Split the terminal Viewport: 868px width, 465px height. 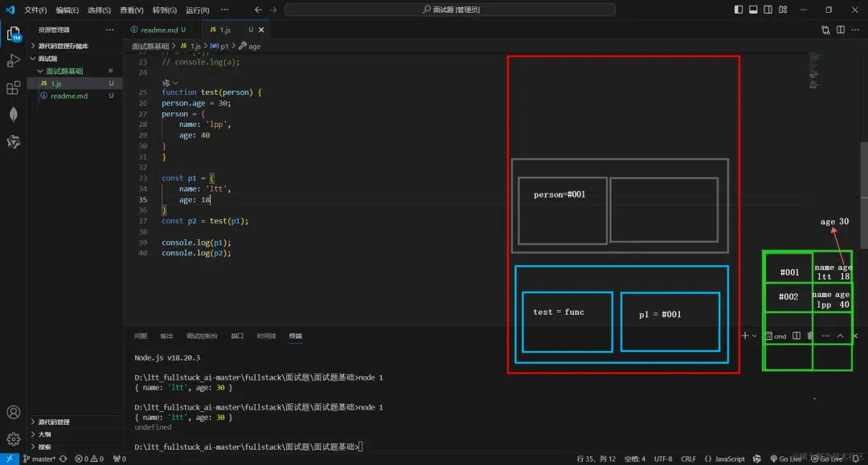(796, 336)
